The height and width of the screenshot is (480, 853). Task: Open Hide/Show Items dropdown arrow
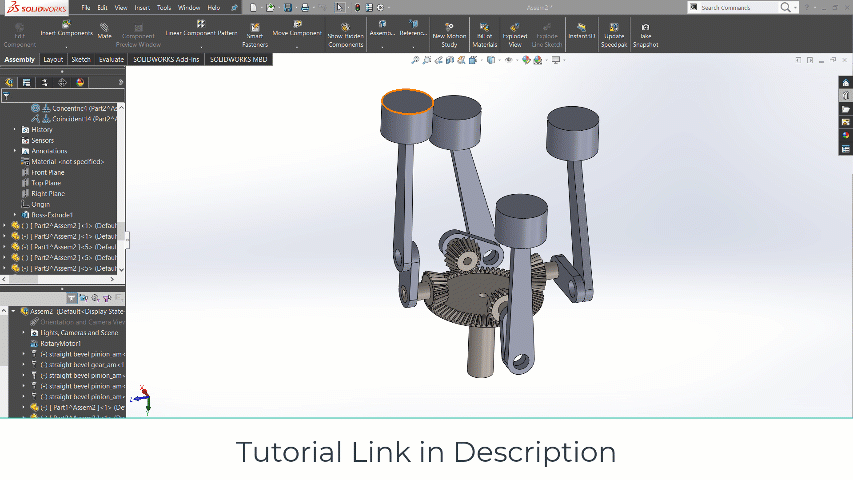pyautogui.click(x=517, y=60)
